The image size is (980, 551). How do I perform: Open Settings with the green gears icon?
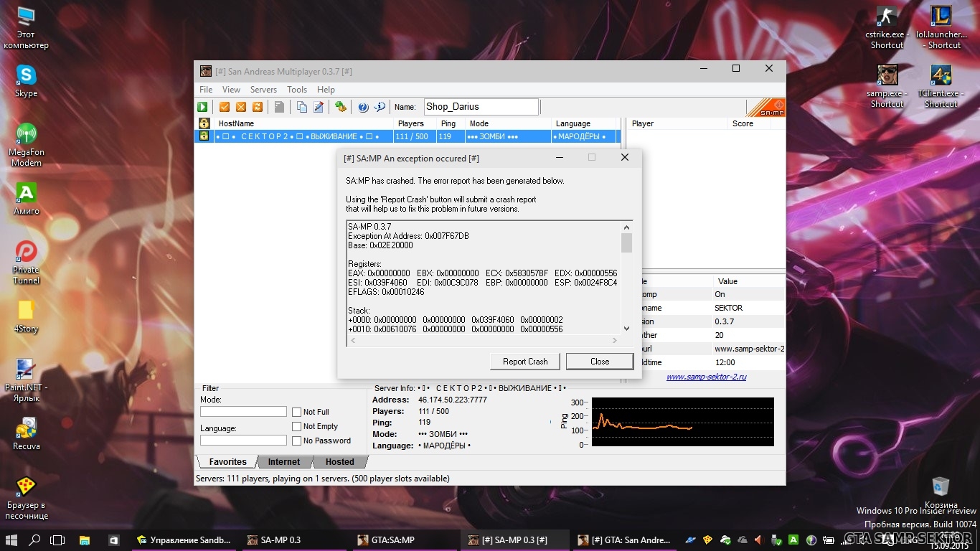341,107
